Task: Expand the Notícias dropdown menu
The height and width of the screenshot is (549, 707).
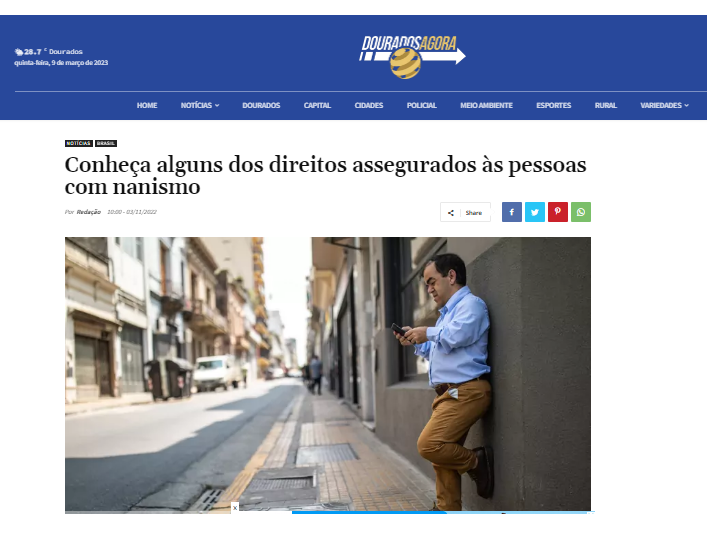Action: [x=200, y=105]
